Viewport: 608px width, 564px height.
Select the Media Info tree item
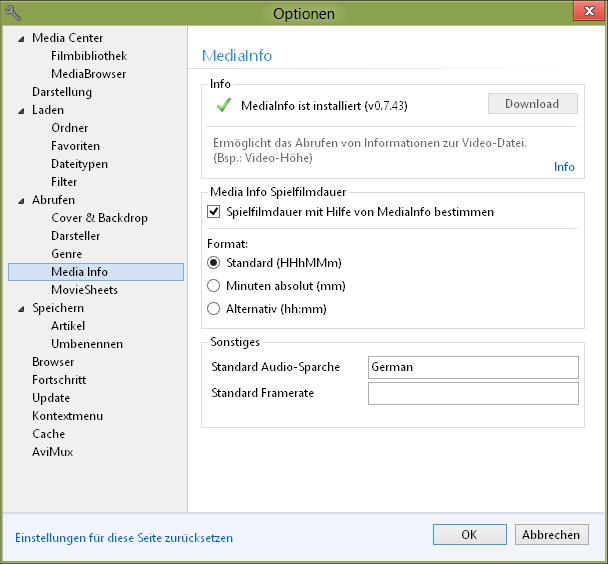point(96,272)
